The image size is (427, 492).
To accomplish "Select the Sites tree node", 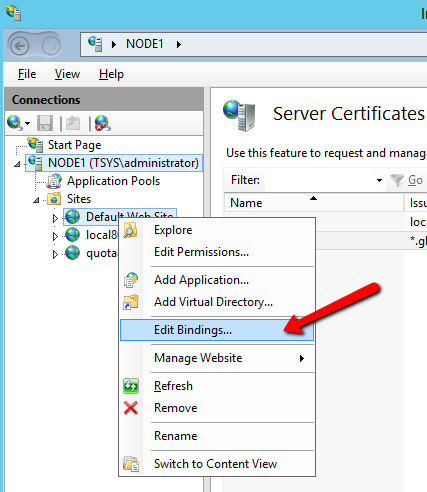I will click(79, 199).
